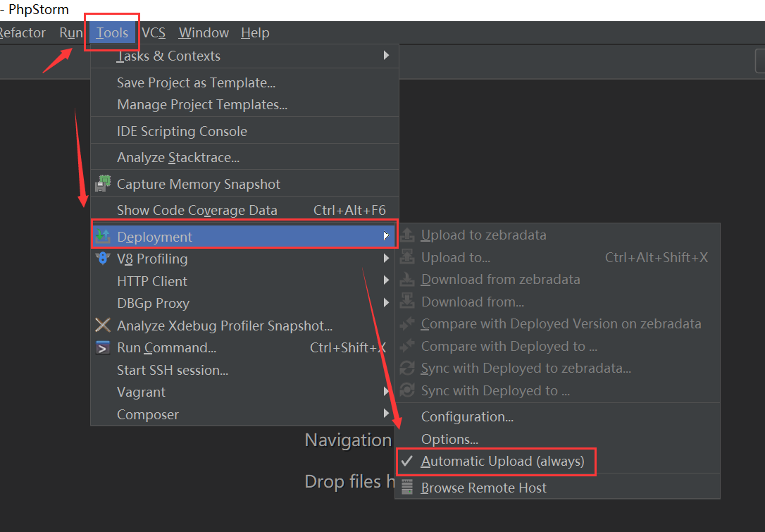Click the Upload to zebradata icon
This screenshot has width=765, height=532.
[x=407, y=235]
